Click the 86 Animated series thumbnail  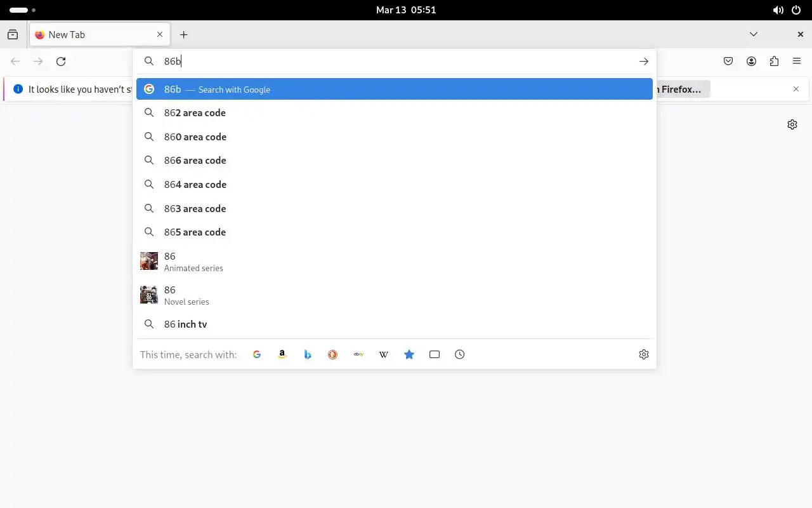click(x=149, y=261)
